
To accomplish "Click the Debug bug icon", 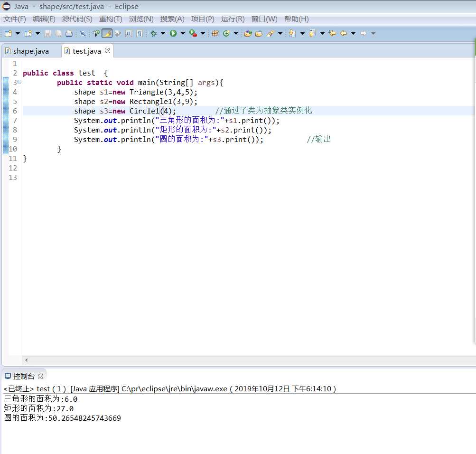I will [x=154, y=33].
